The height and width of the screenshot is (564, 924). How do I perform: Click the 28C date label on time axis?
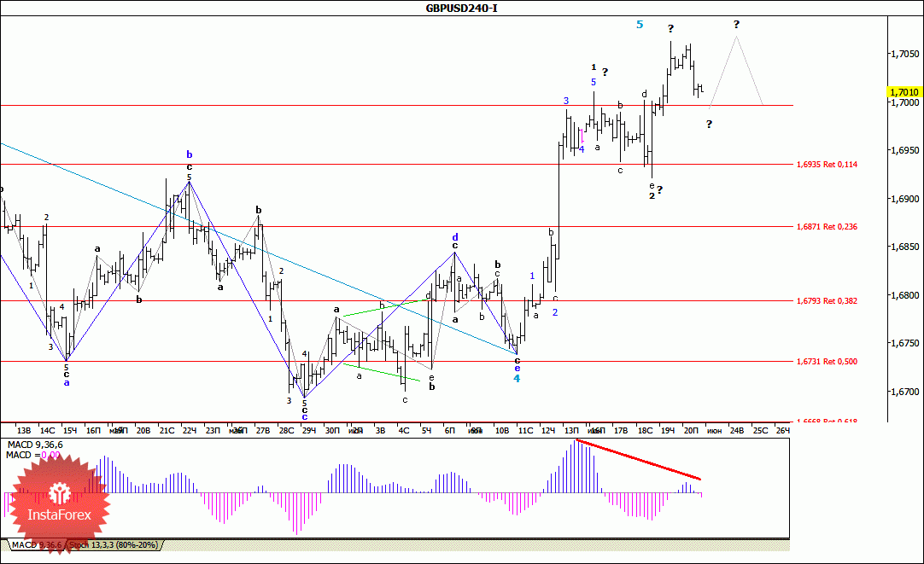pyautogui.click(x=286, y=430)
